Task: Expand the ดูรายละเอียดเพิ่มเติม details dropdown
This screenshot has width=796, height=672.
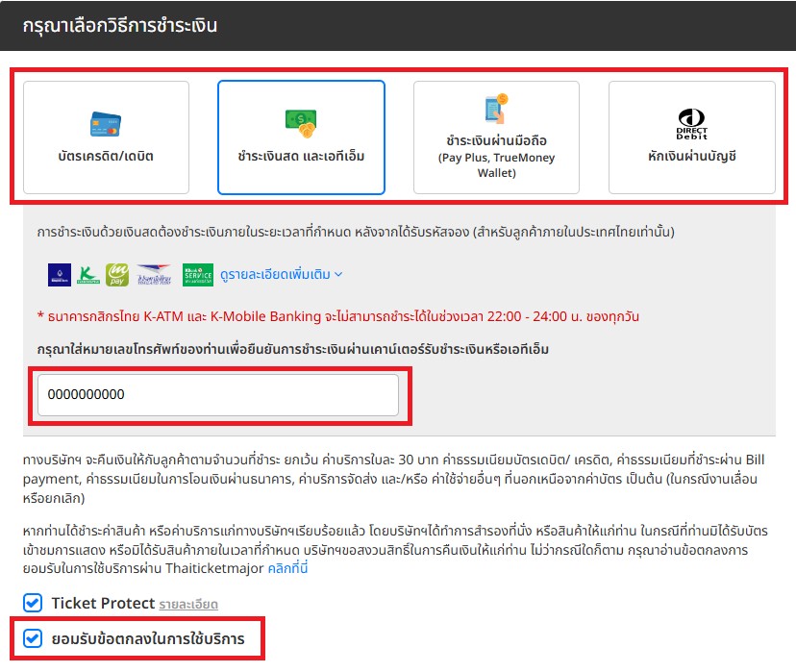Action: pos(282,275)
